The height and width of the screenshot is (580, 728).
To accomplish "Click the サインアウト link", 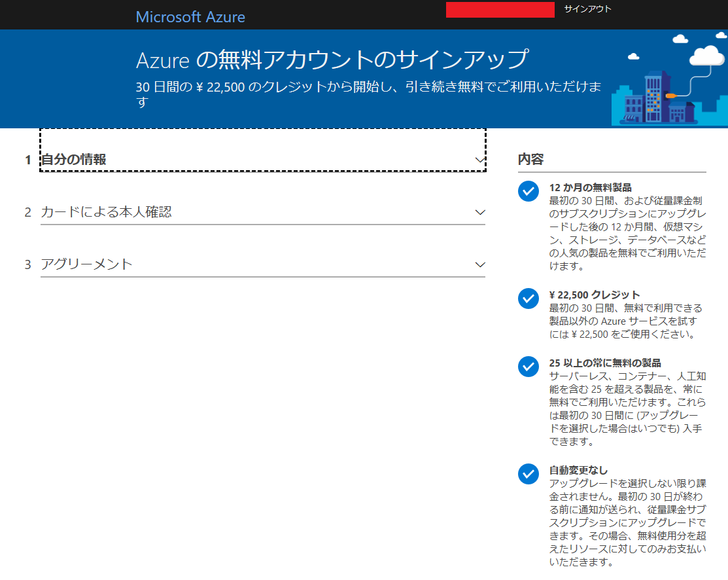I will coord(587,9).
